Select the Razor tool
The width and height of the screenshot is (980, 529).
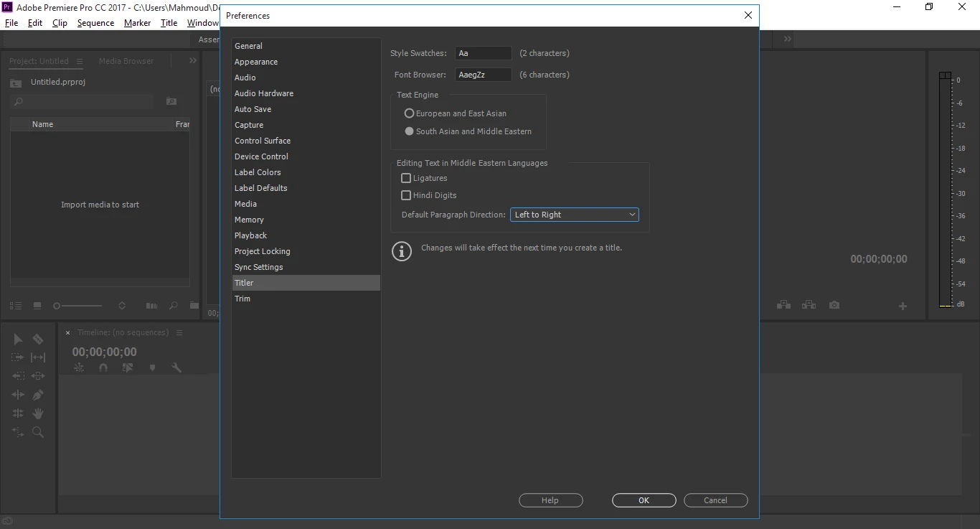pos(38,340)
